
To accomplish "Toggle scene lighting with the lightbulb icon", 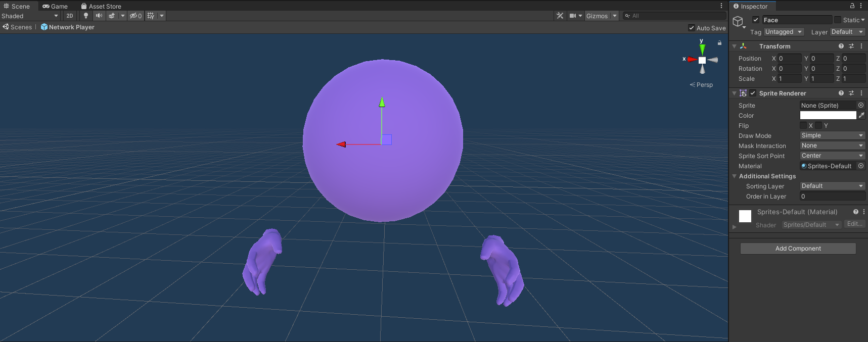I will [85, 16].
